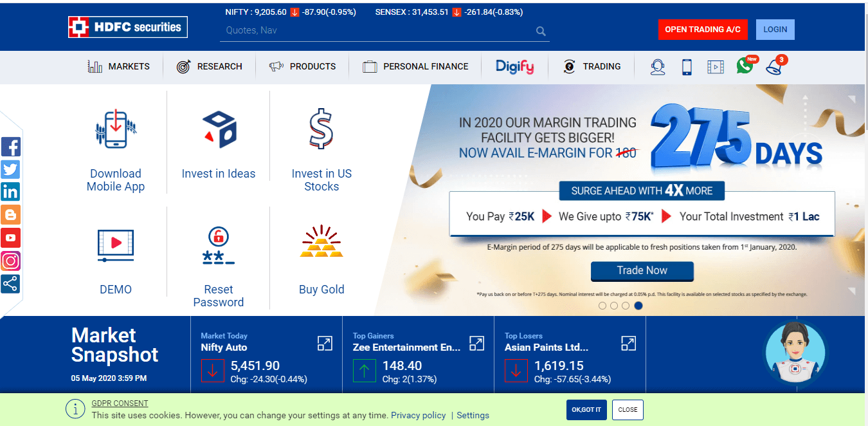Screen dimensions: 868x426
Task: Open the MARKETS menu
Action: [x=118, y=66]
